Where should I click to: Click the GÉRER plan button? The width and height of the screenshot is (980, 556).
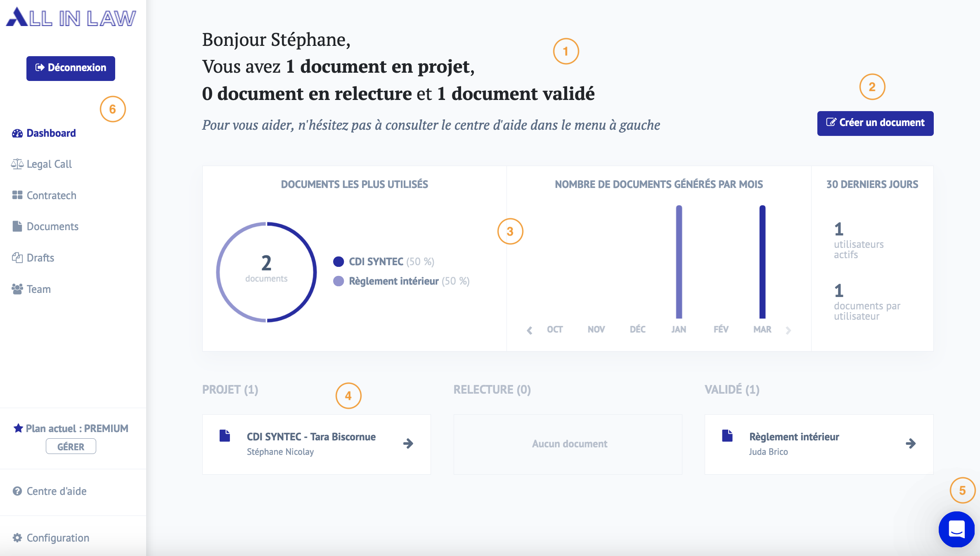71,447
